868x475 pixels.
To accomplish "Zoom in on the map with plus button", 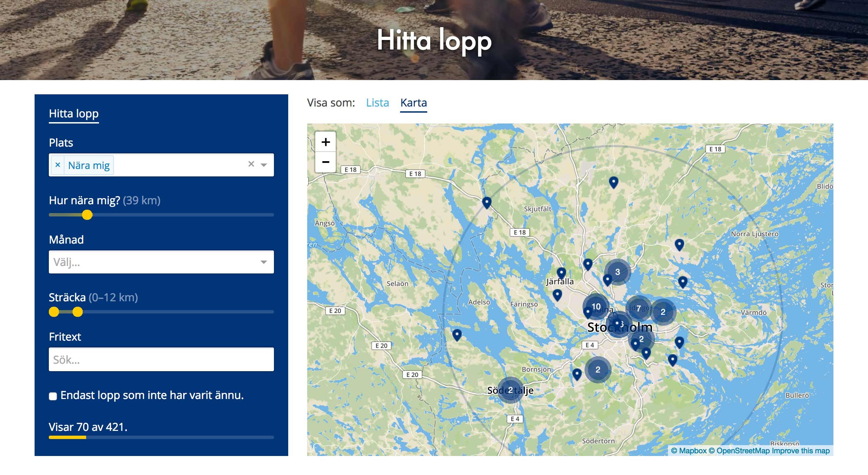I will coord(325,142).
